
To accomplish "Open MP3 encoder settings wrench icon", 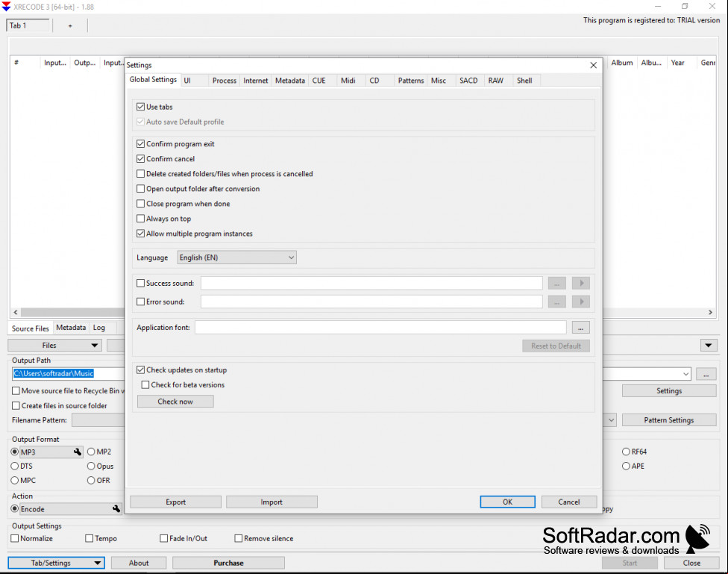I will (78, 452).
